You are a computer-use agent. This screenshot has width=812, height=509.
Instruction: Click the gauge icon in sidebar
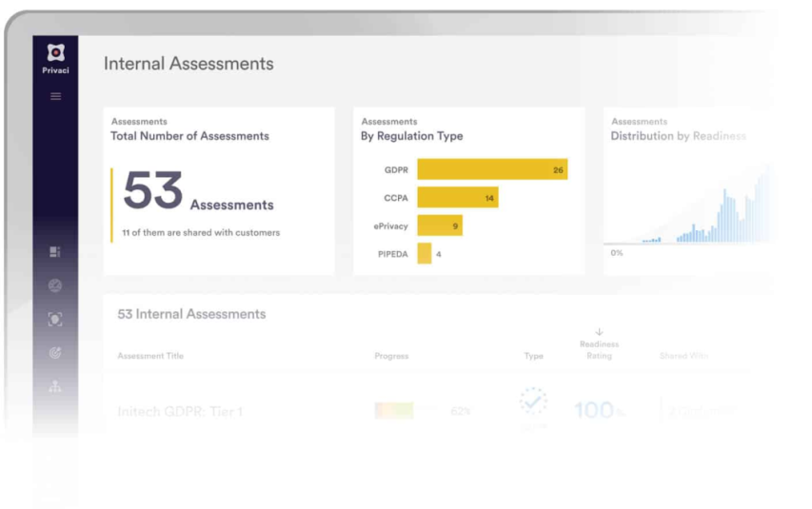pyautogui.click(x=55, y=285)
